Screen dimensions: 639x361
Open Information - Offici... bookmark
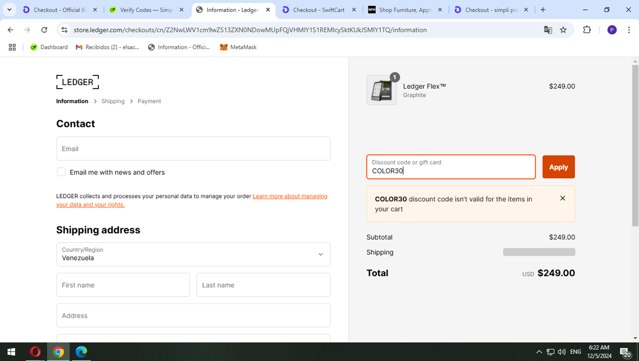[179, 47]
